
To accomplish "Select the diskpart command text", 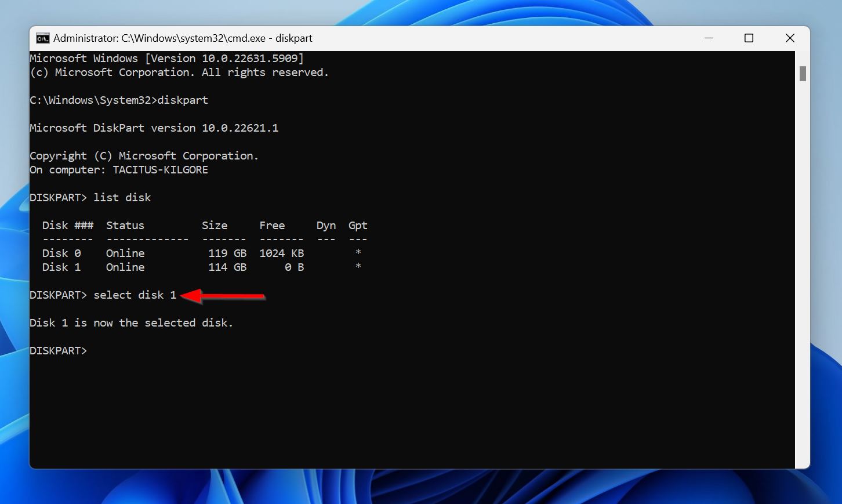I will pyautogui.click(x=184, y=100).
